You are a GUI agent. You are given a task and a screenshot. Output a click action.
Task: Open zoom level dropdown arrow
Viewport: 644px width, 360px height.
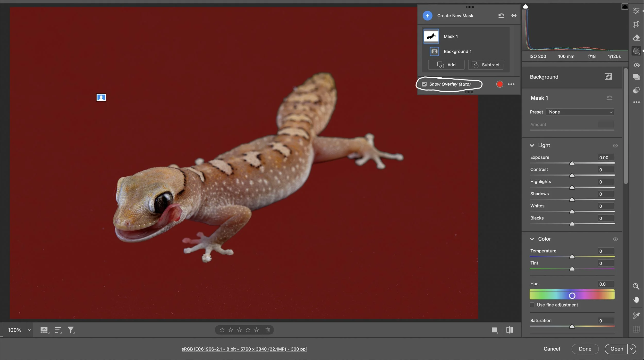pos(29,330)
